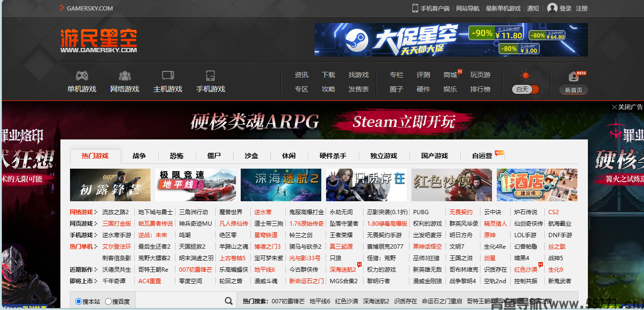Open the 三国打金版 game link
This screenshot has width=644, height=310.
[x=117, y=223]
